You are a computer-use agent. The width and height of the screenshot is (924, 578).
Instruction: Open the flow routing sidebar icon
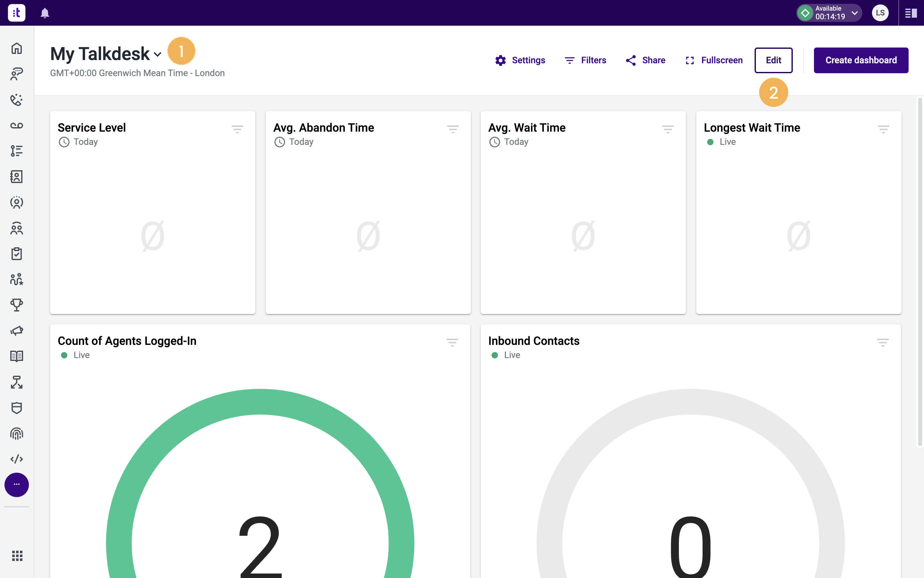tap(16, 382)
